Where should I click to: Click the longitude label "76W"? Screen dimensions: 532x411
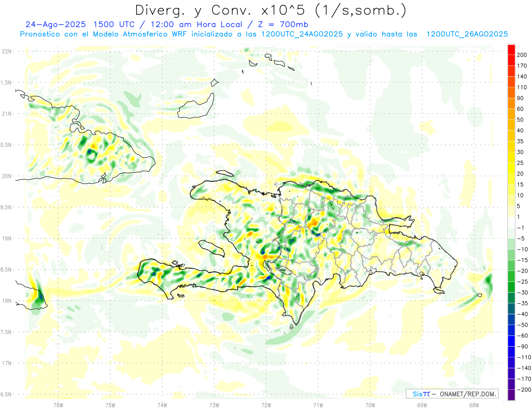(58, 405)
